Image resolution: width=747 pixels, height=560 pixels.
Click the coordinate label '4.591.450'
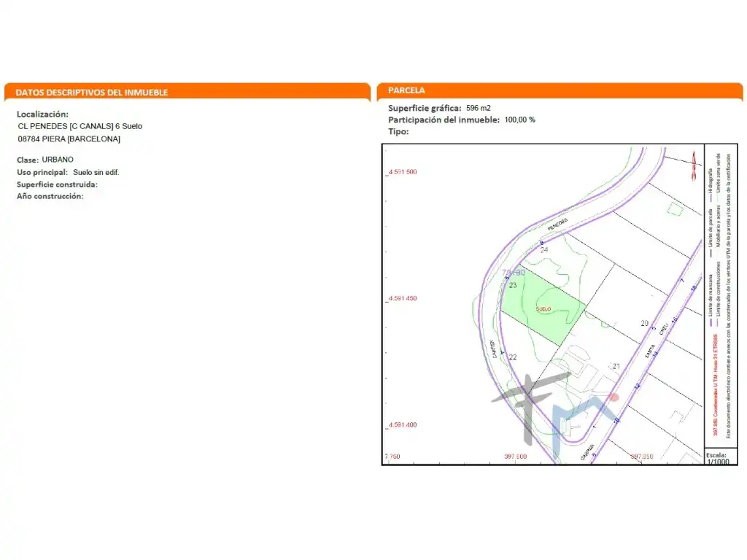[403, 298]
